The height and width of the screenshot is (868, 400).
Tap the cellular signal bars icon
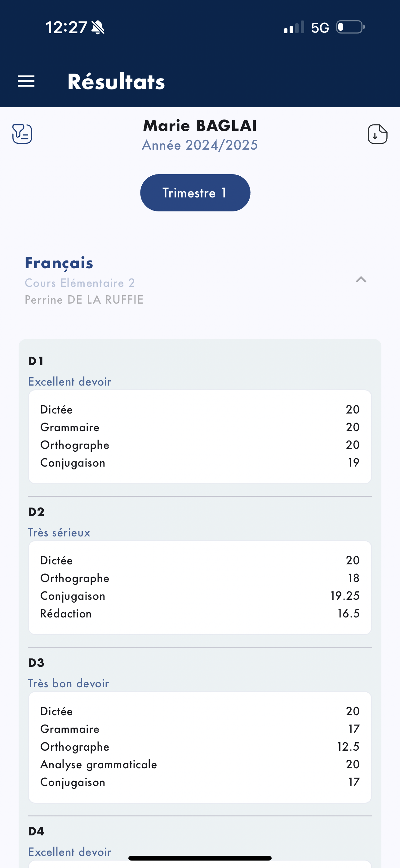(x=294, y=27)
